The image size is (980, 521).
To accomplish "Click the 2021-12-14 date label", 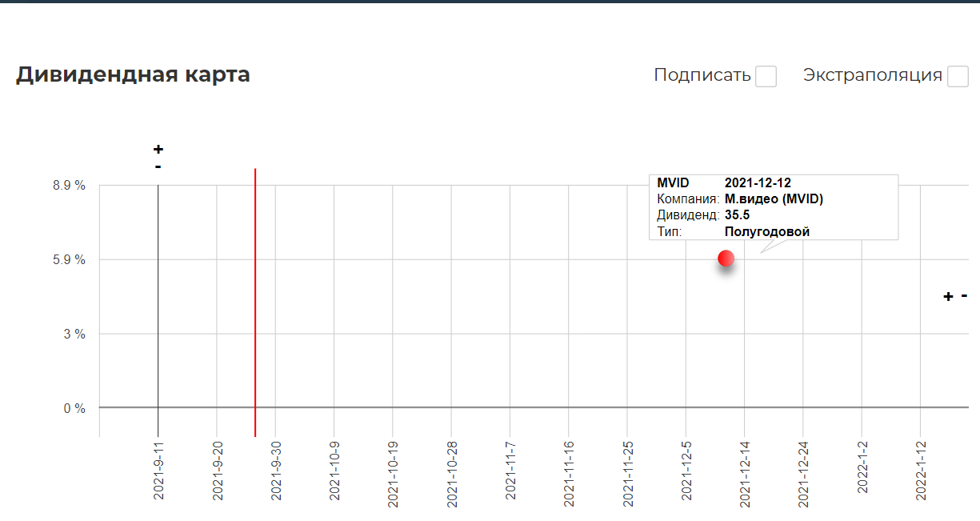I will pos(745,471).
